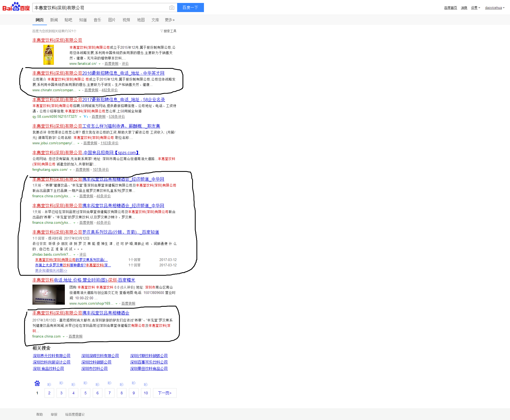Expand arrow beside jobui.com URL
The height and width of the screenshot is (420, 510).
point(78,143)
